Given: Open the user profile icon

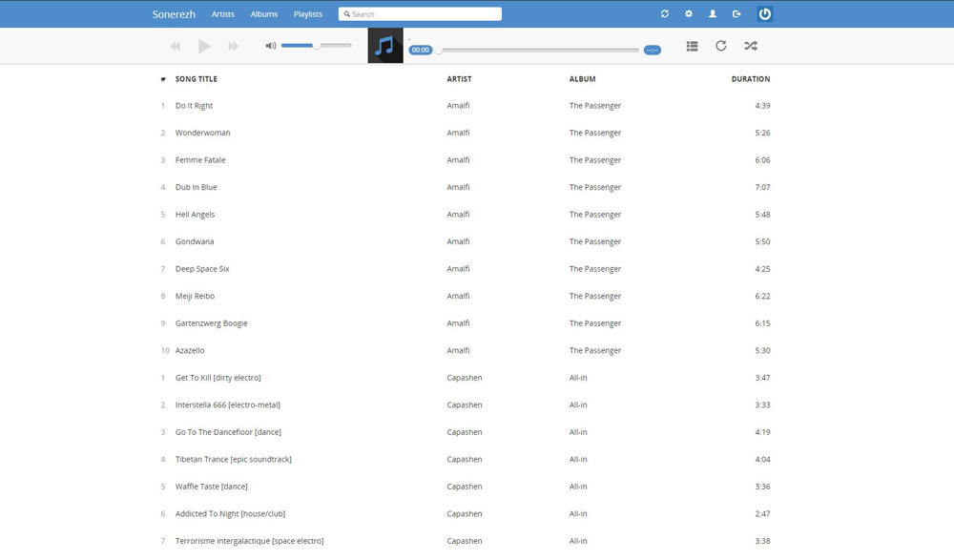Looking at the screenshot, I should (x=713, y=14).
